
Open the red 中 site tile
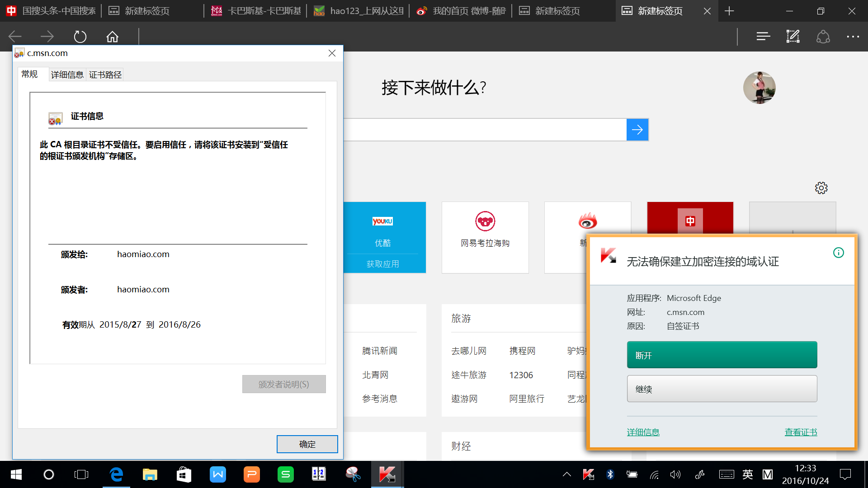[x=690, y=218]
